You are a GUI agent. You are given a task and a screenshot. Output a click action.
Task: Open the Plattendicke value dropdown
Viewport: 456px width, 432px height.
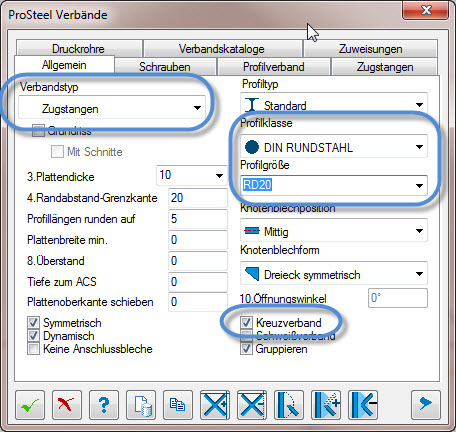coord(192,175)
